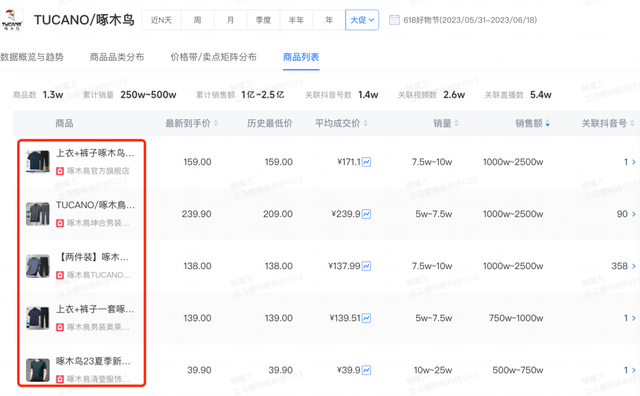
Task: Click revenue cell 750w~1000w
Action: point(516,318)
